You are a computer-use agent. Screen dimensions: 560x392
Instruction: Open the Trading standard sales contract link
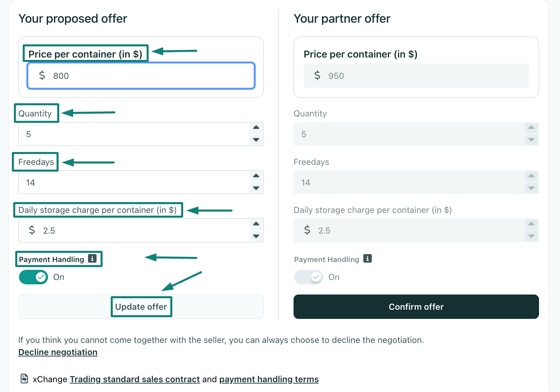pos(135,379)
